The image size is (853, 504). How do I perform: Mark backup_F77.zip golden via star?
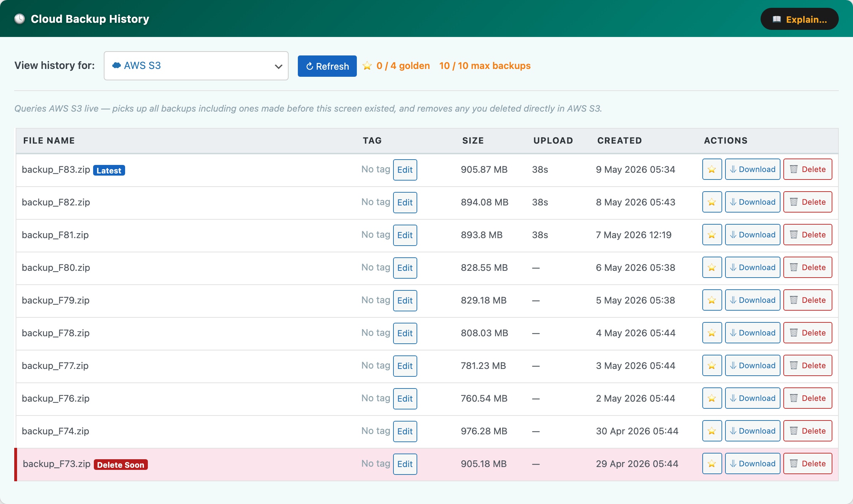point(712,366)
